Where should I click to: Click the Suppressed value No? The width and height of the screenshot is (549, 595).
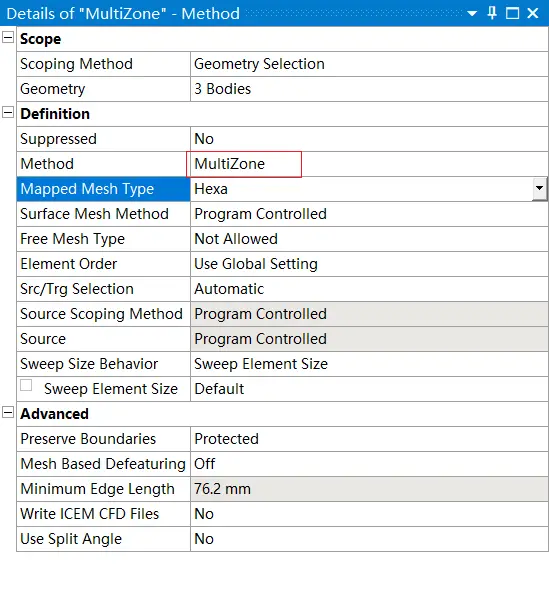369,139
